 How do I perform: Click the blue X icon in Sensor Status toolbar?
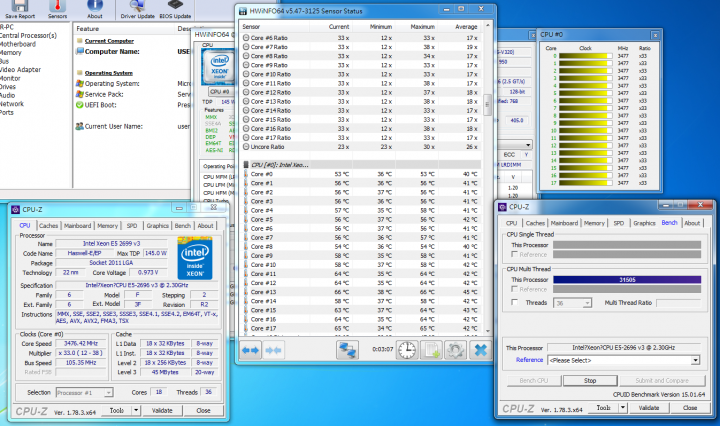[x=480, y=350]
